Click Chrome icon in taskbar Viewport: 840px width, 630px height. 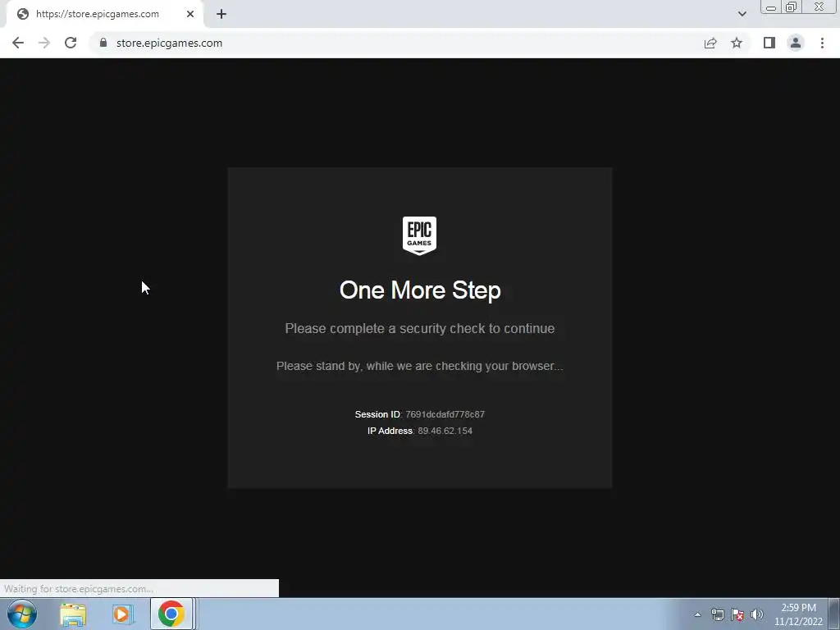click(171, 614)
